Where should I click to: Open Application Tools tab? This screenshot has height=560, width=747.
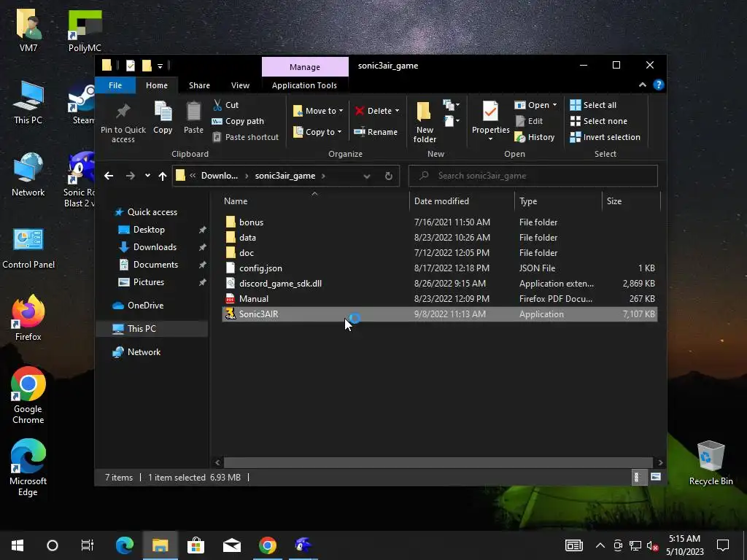(304, 85)
